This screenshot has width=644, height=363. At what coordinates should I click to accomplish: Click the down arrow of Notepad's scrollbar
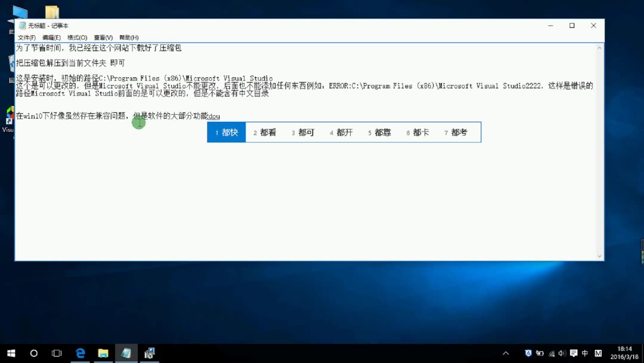(x=600, y=256)
